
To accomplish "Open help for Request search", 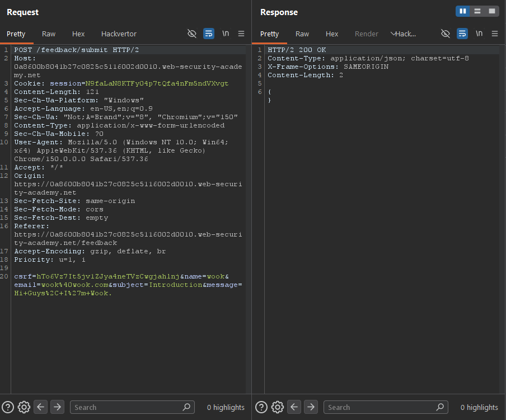I will click(x=8, y=407).
